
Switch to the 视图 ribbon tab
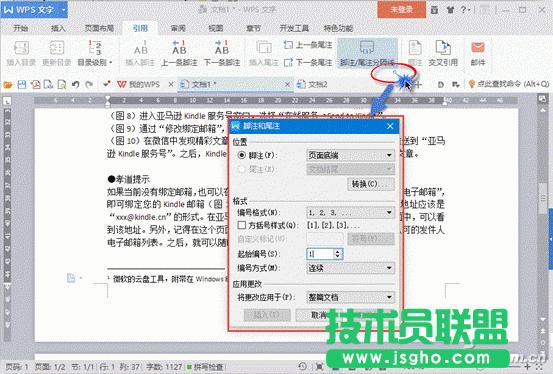coord(215,28)
